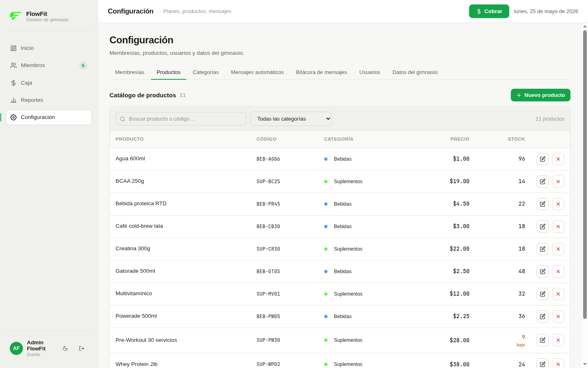Image resolution: width=588 pixels, height=368 pixels.
Task: Delete the Powerade 500ml product
Action: coord(558,316)
